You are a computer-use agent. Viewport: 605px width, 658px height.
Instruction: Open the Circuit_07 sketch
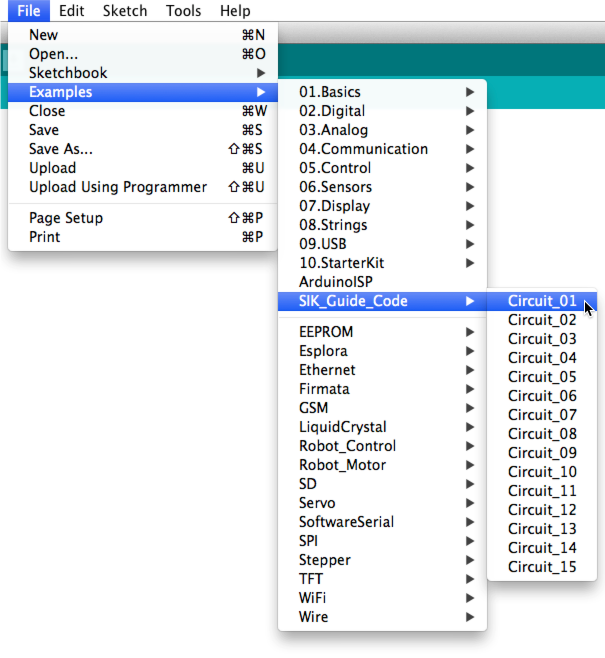pyautogui.click(x=542, y=415)
